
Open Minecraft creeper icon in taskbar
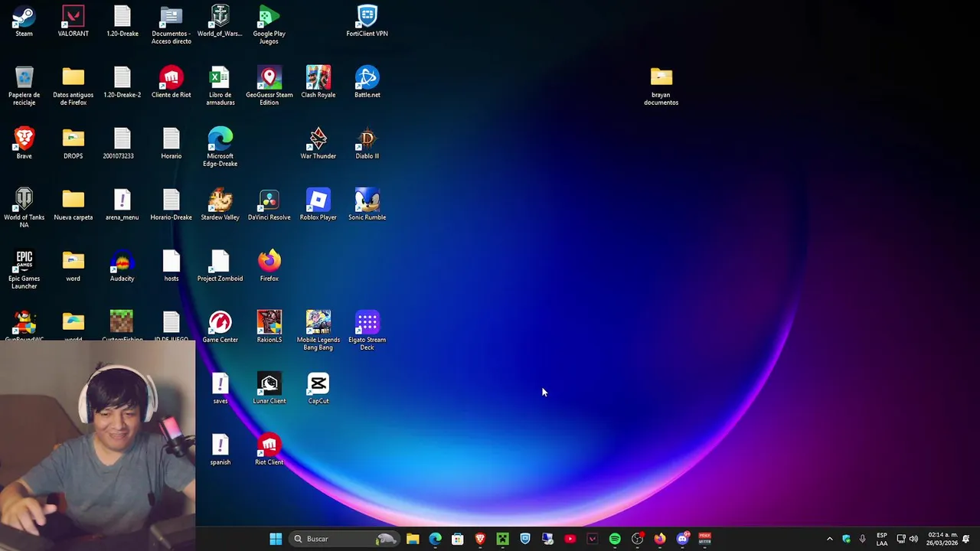502,539
